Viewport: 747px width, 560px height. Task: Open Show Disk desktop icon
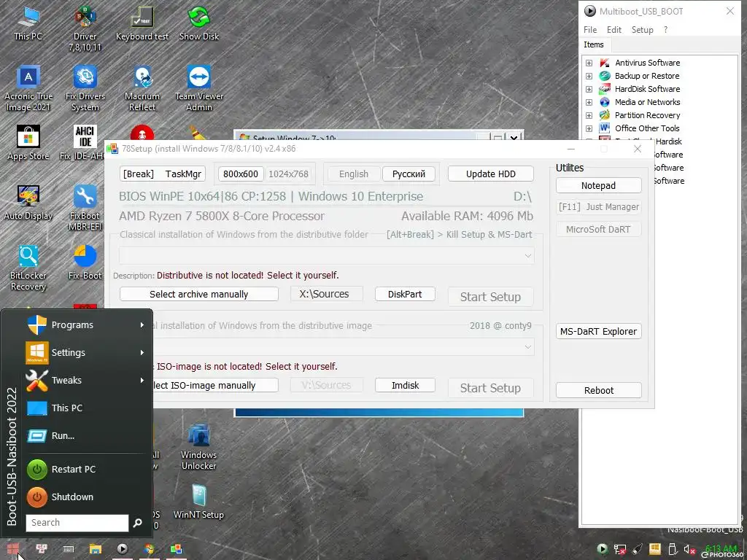(199, 23)
